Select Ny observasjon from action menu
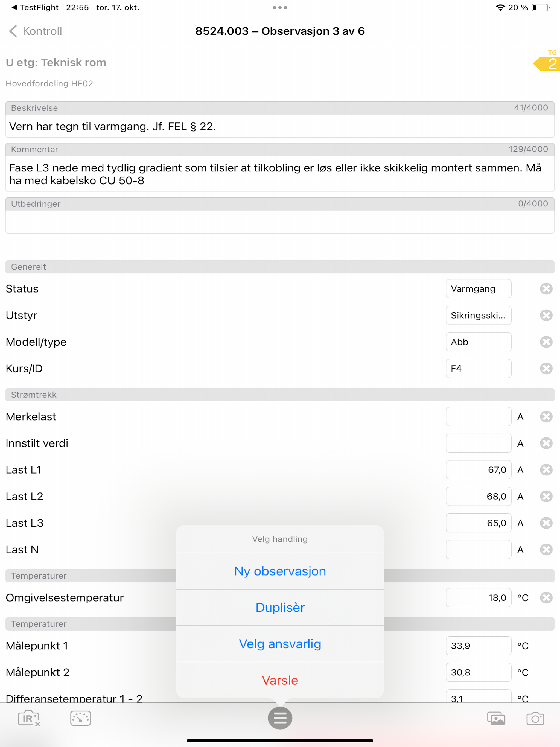 [280, 571]
